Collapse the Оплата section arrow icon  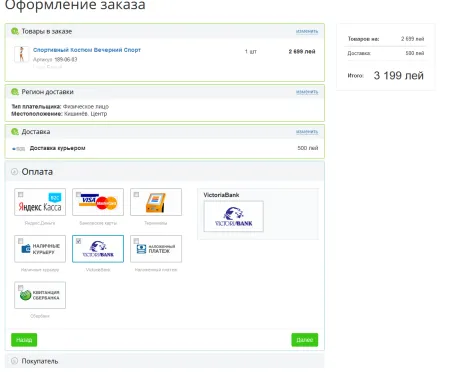tap(14, 172)
